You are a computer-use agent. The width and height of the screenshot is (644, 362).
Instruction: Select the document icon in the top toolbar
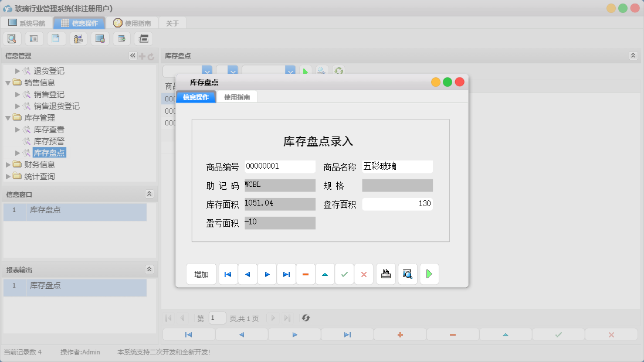pyautogui.click(x=55, y=38)
